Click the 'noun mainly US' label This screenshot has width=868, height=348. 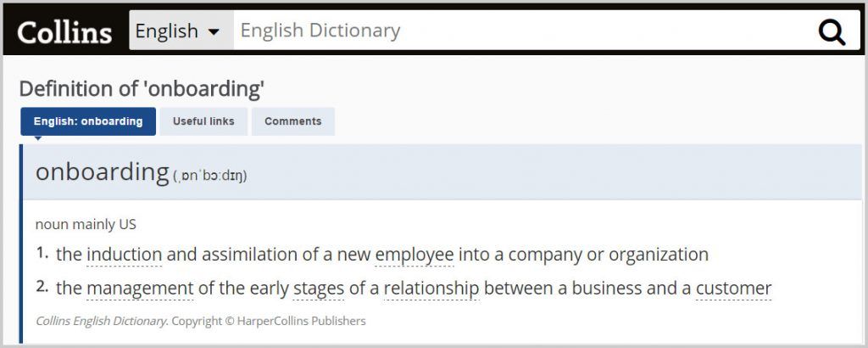click(x=86, y=225)
